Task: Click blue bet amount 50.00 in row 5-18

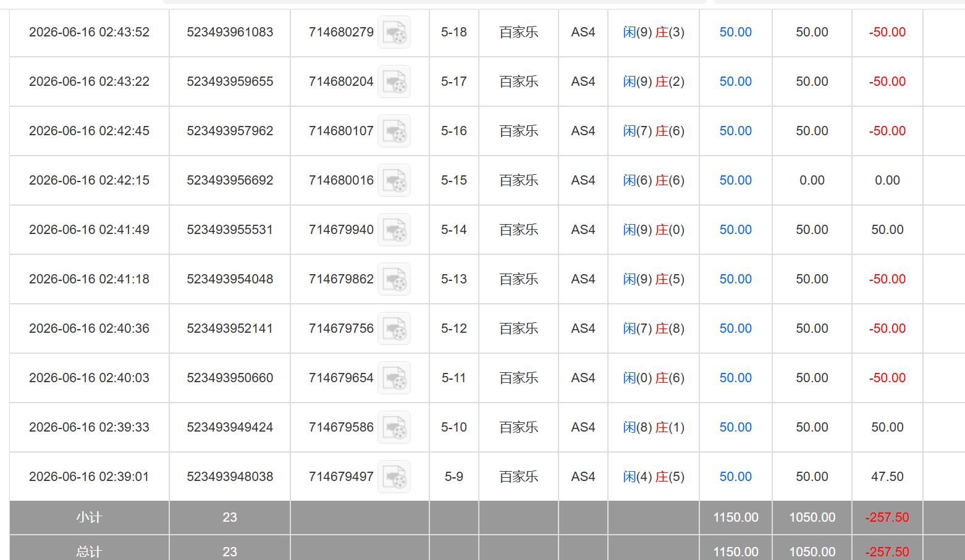Action: pos(735,32)
